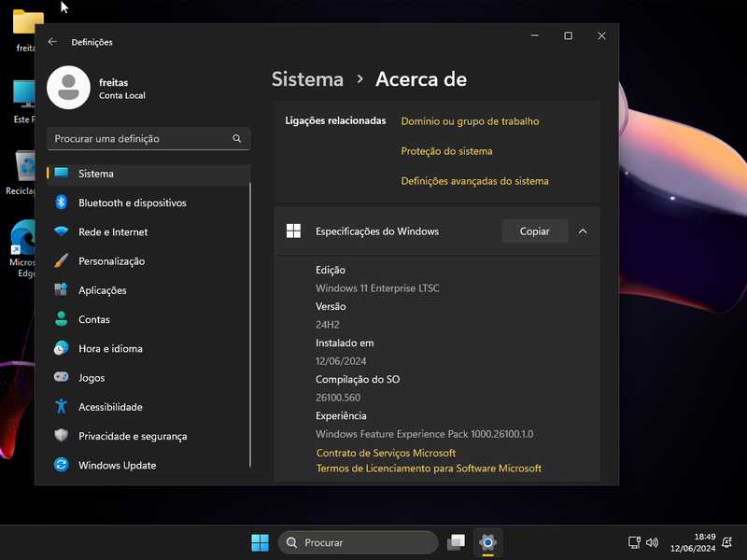Image resolution: width=747 pixels, height=560 pixels.
Task: Click Windows Feature Experience Pack value text
Action: click(425, 434)
